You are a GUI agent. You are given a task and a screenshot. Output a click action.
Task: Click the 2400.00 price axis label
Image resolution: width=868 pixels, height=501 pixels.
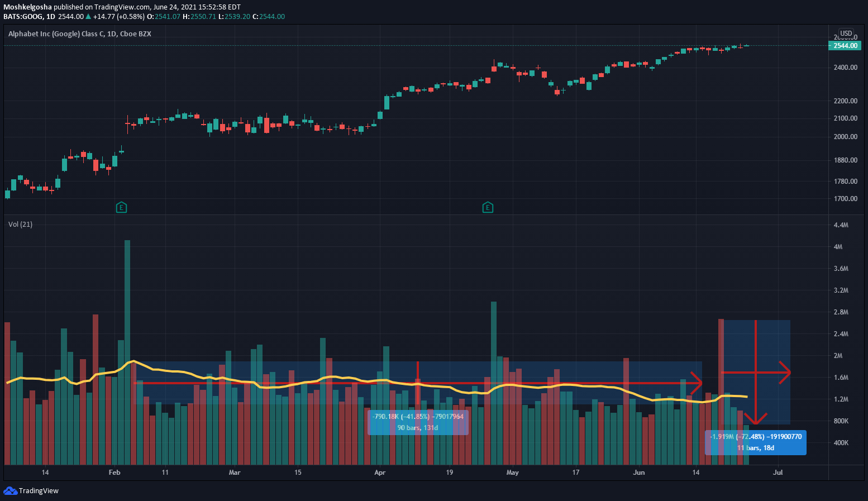(x=845, y=68)
